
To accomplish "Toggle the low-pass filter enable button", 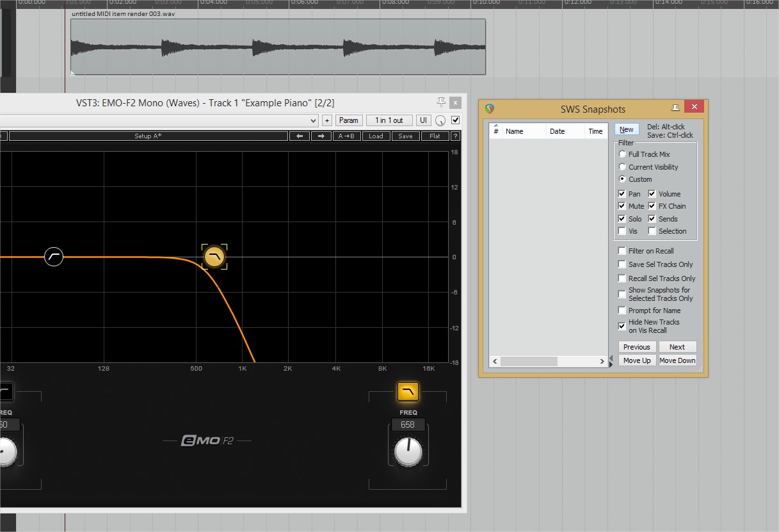I will 408,391.
